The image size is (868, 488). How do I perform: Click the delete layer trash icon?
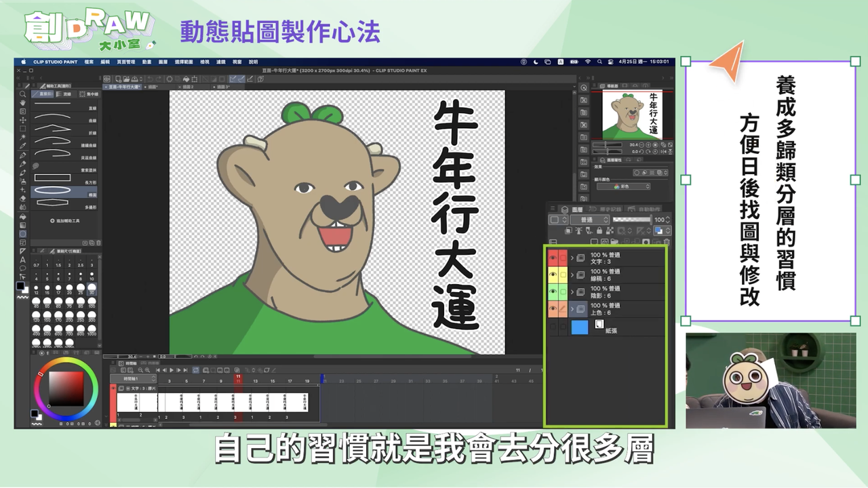(x=667, y=243)
